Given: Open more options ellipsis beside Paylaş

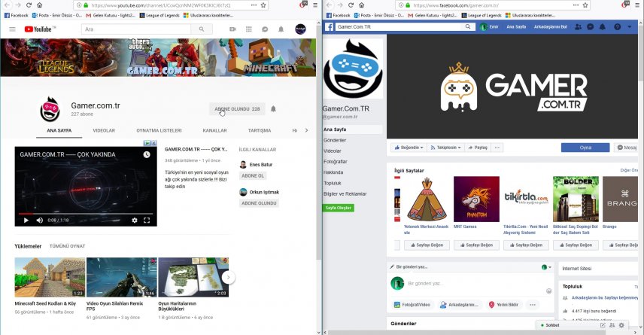Looking at the screenshot, I should click(x=497, y=148).
